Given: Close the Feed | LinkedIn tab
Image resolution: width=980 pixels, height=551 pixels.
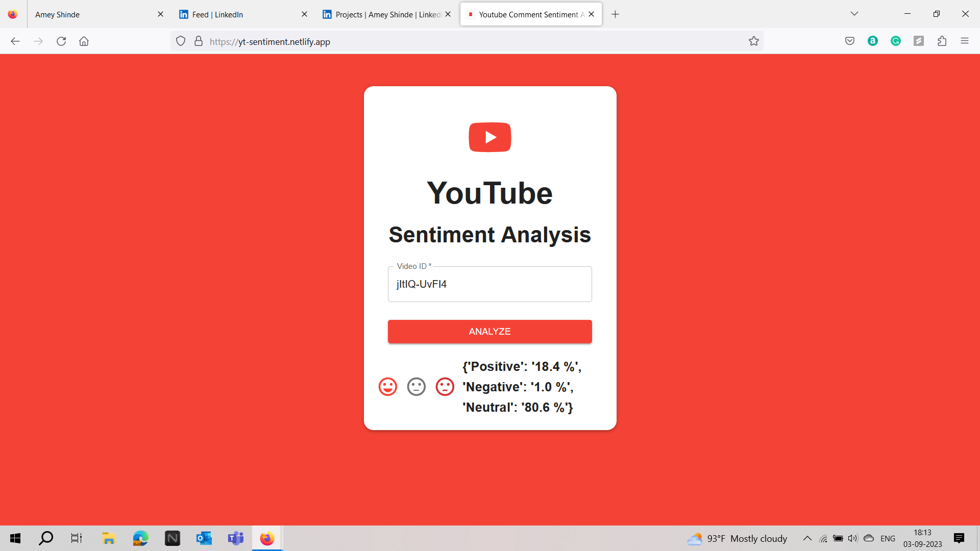Looking at the screenshot, I should point(304,14).
